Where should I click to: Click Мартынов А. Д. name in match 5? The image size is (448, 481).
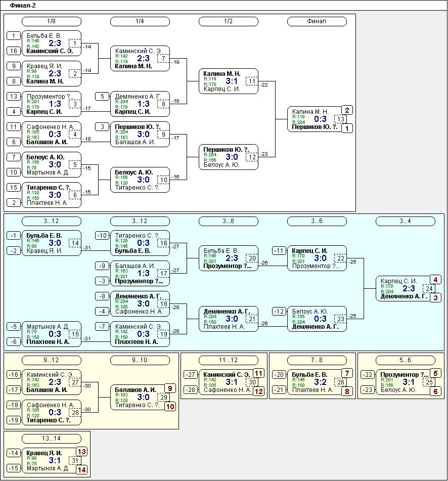[x=48, y=172]
